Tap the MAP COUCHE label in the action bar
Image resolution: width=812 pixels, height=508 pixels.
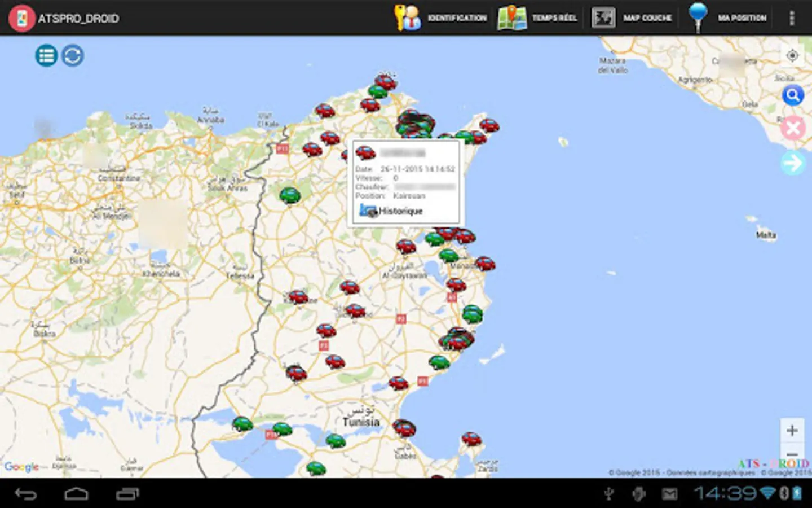point(647,18)
